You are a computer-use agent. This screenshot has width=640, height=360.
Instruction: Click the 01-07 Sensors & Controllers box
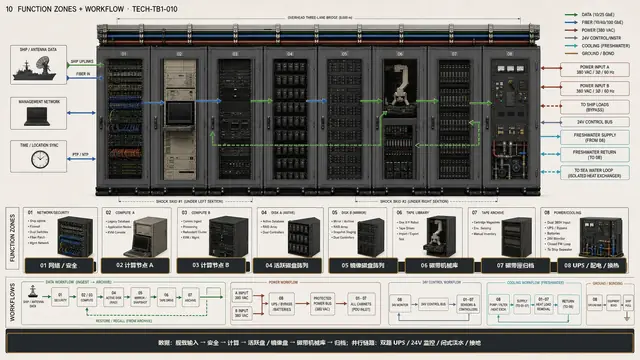tap(468, 304)
